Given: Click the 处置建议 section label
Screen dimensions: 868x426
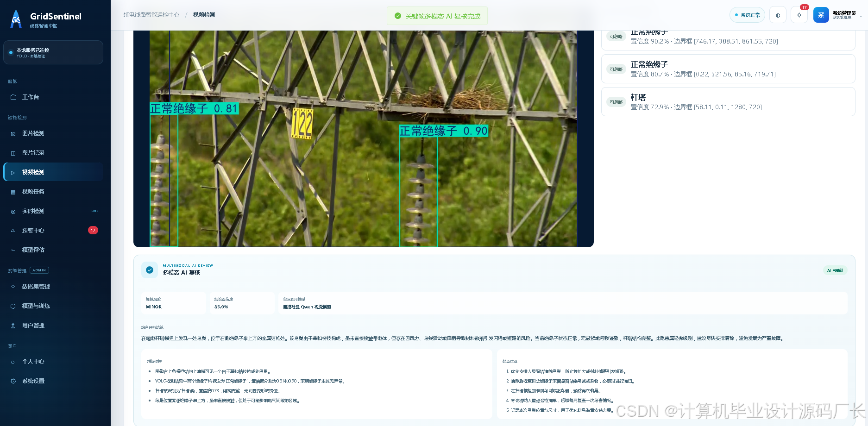Looking at the screenshot, I should (510, 361).
